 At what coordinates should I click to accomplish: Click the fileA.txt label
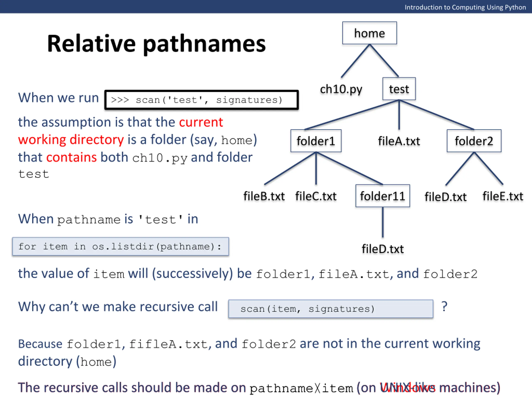pos(399,141)
